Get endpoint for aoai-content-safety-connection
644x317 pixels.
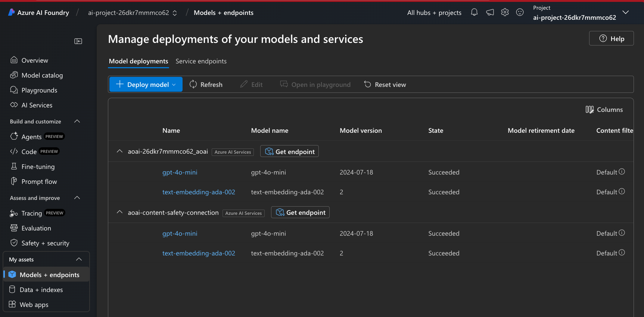click(300, 213)
